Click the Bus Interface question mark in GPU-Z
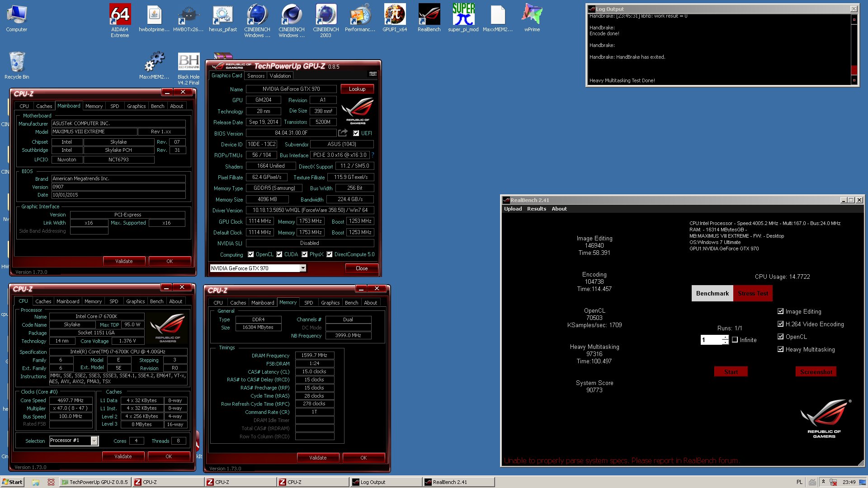This screenshot has width=868, height=488. (373, 155)
